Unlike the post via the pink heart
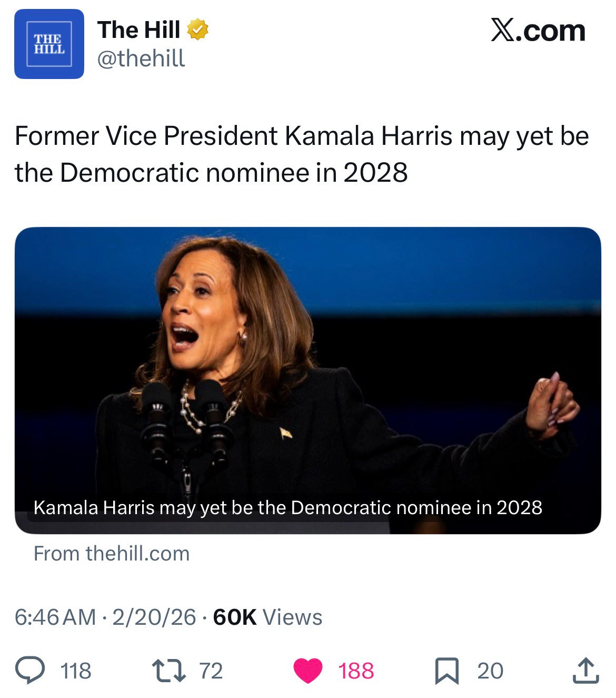Viewport: 616px width, 698px height. 307,671
